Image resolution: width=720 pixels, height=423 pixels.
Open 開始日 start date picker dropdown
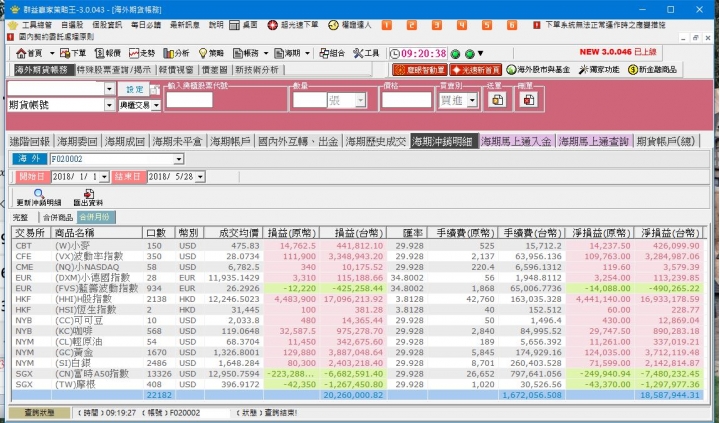pos(104,176)
